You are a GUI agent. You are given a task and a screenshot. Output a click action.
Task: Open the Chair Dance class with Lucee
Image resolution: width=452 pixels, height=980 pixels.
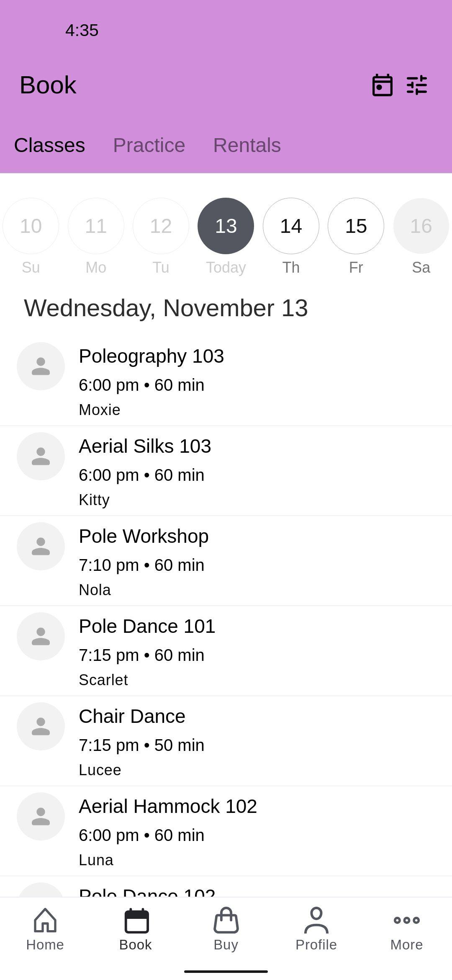point(226,741)
